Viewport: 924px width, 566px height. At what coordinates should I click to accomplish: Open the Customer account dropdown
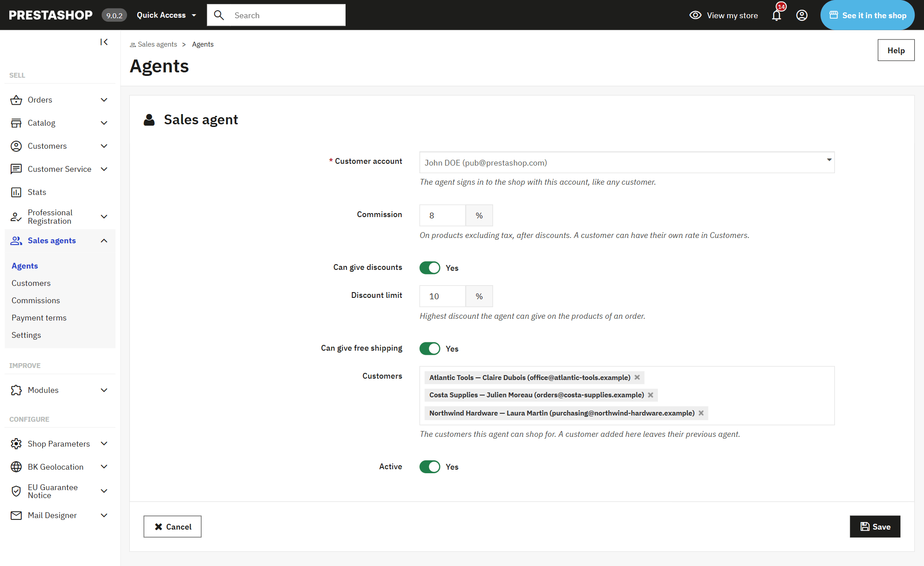coord(627,162)
